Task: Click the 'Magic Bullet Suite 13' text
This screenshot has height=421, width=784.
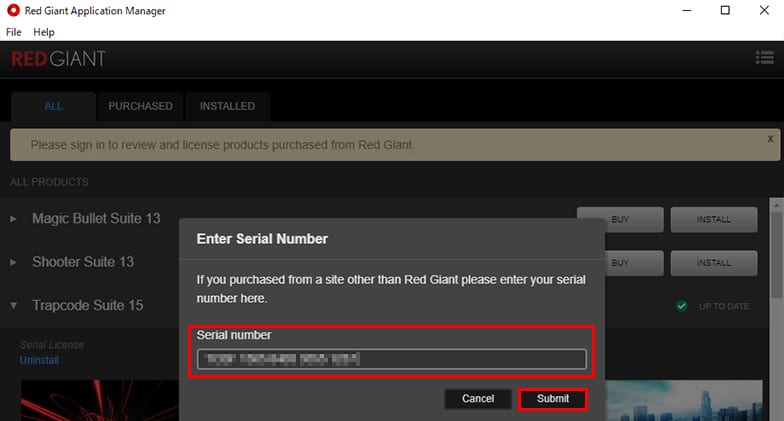Action: [x=96, y=218]
